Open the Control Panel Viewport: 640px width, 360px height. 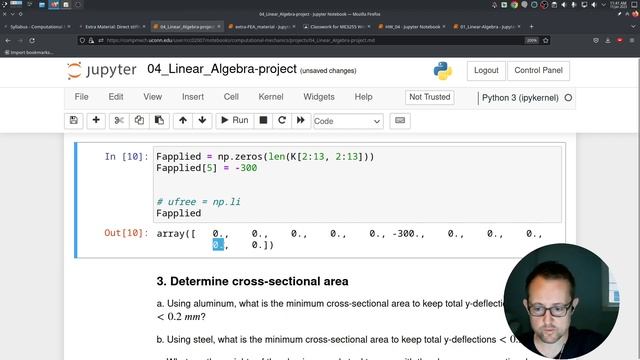(x=538, y=71)
